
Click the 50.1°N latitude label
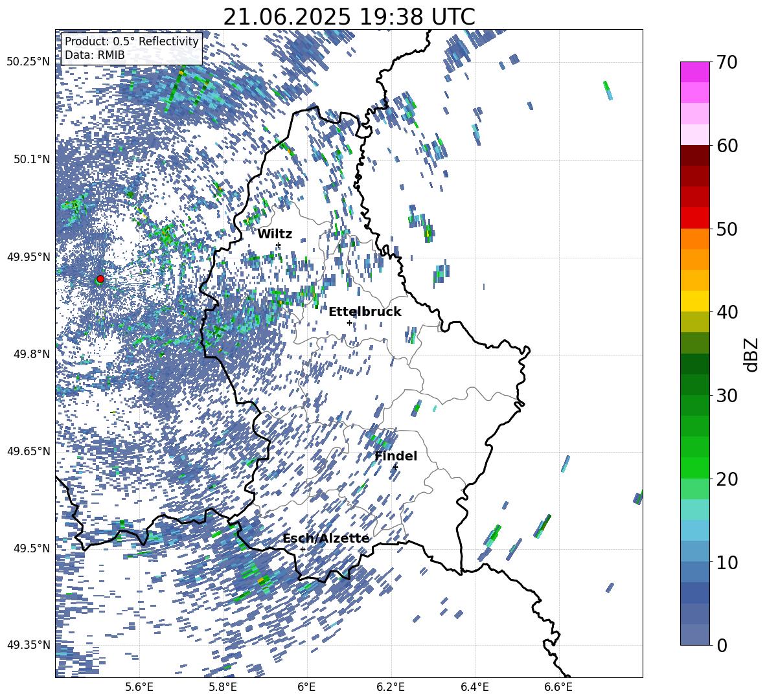(31, 159)
